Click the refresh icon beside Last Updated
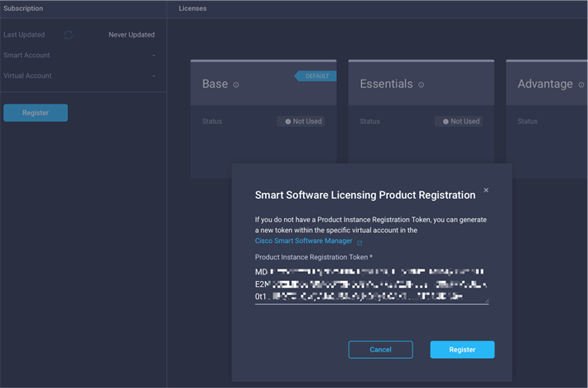 coord(68,35)
